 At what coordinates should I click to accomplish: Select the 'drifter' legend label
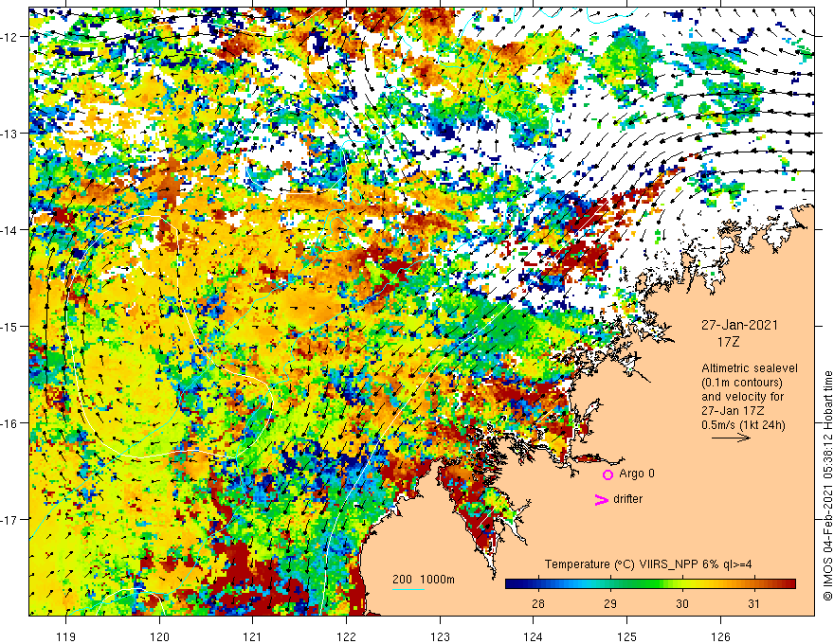[x=627, y=499]
